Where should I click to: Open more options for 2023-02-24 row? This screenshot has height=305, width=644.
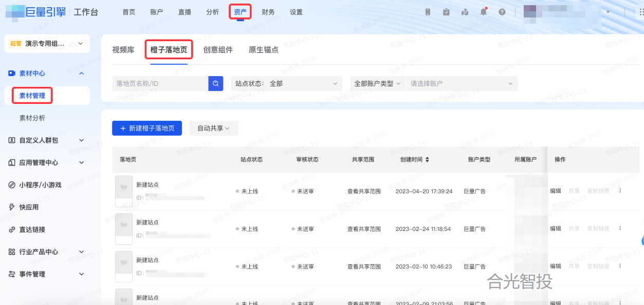click(x=620, y=228)
